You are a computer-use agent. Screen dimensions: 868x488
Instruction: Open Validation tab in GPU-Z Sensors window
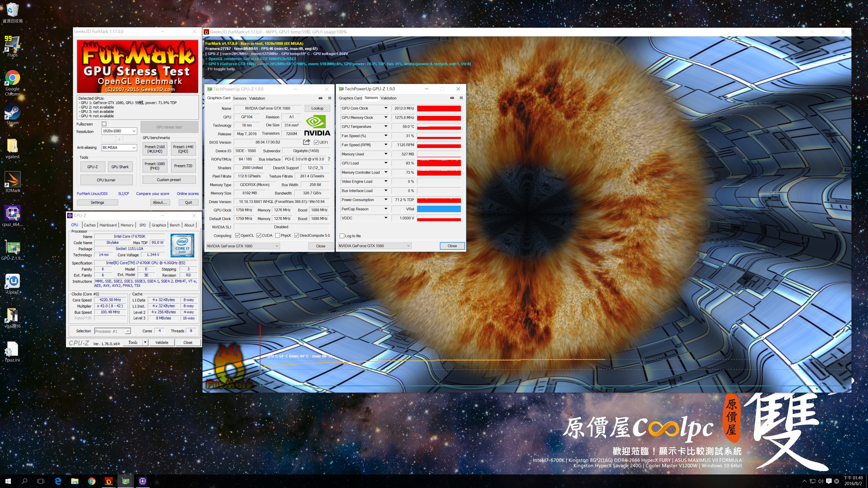(x=388, y=98)
